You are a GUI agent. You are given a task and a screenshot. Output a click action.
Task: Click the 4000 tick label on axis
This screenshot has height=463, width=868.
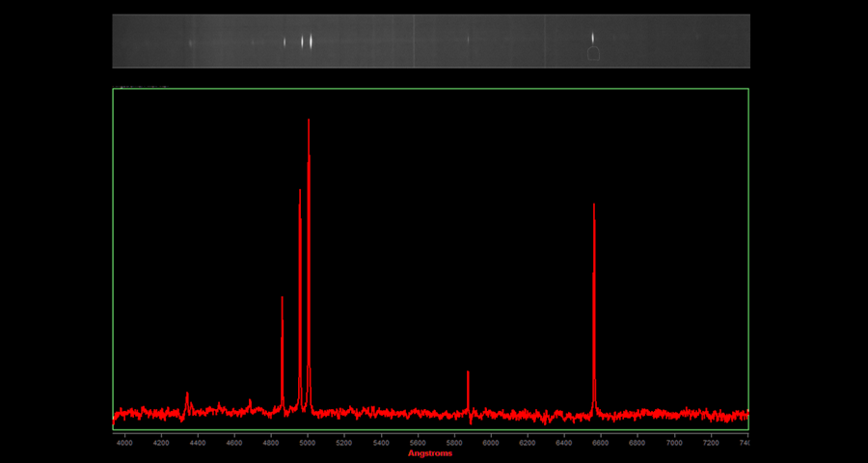point(124,442)
